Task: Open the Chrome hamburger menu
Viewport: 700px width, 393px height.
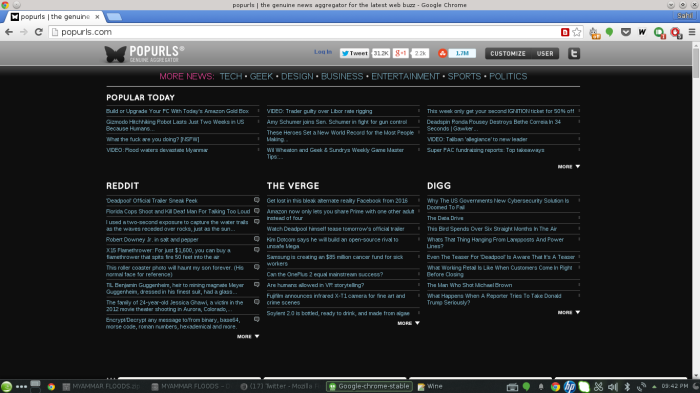Action: pyautogui.click(x=692, y=32)
